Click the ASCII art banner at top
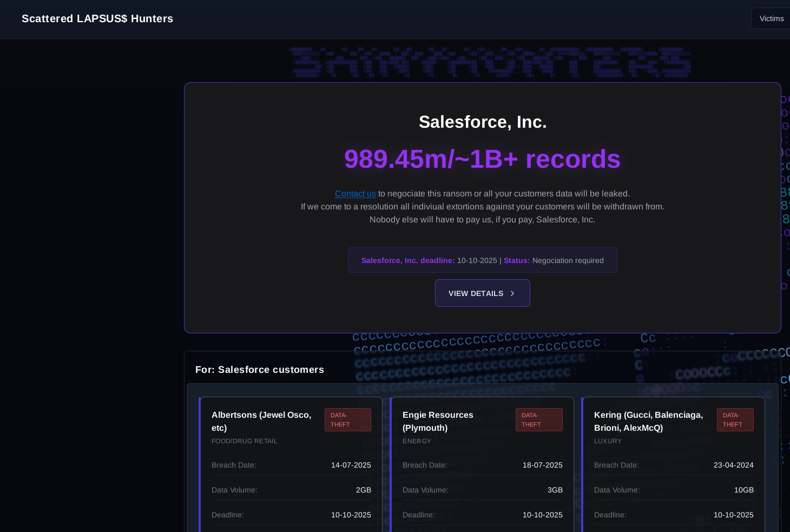The height and width of the screenshot is (532, 790). 490,63
